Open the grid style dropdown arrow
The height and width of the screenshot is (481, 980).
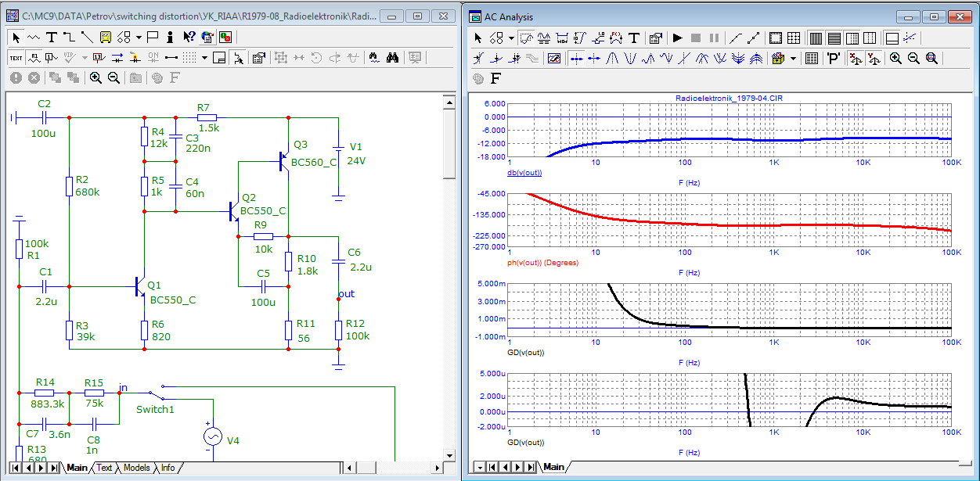(x=204, y=57)
